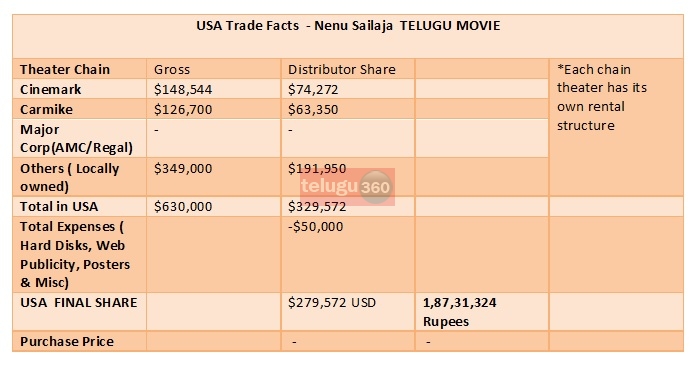
Task: Select the Cinemark row label
Action: [51, 90]
